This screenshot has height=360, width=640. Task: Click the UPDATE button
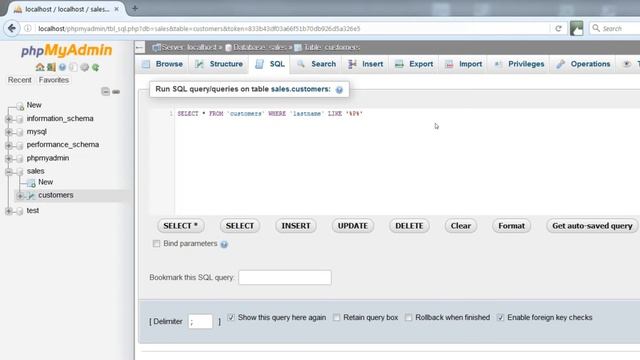click(353, 226)
